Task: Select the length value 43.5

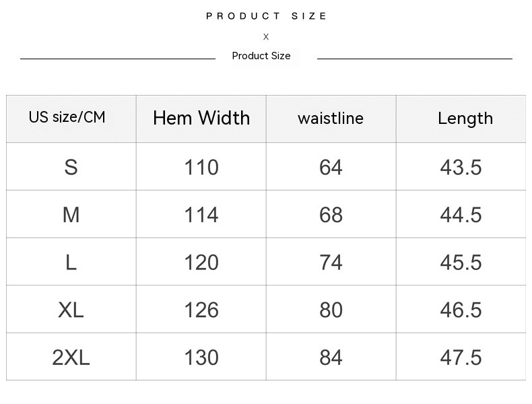Action: 461,167
